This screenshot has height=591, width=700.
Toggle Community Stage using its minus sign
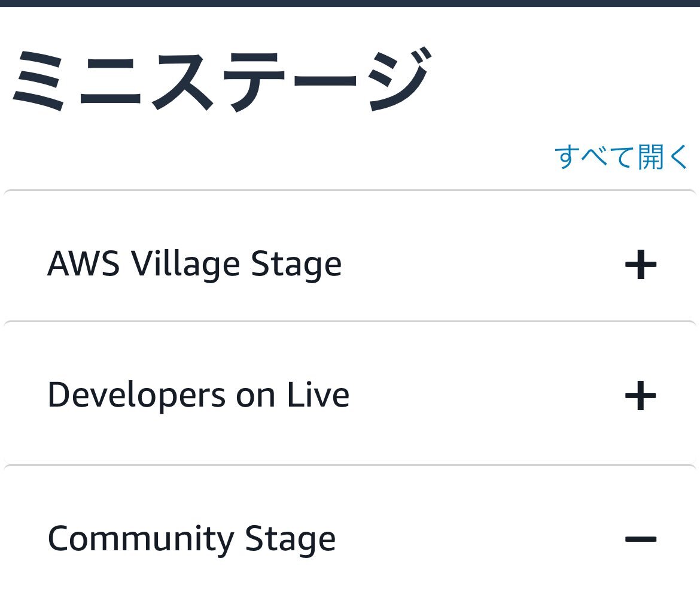tap(640, 540)
